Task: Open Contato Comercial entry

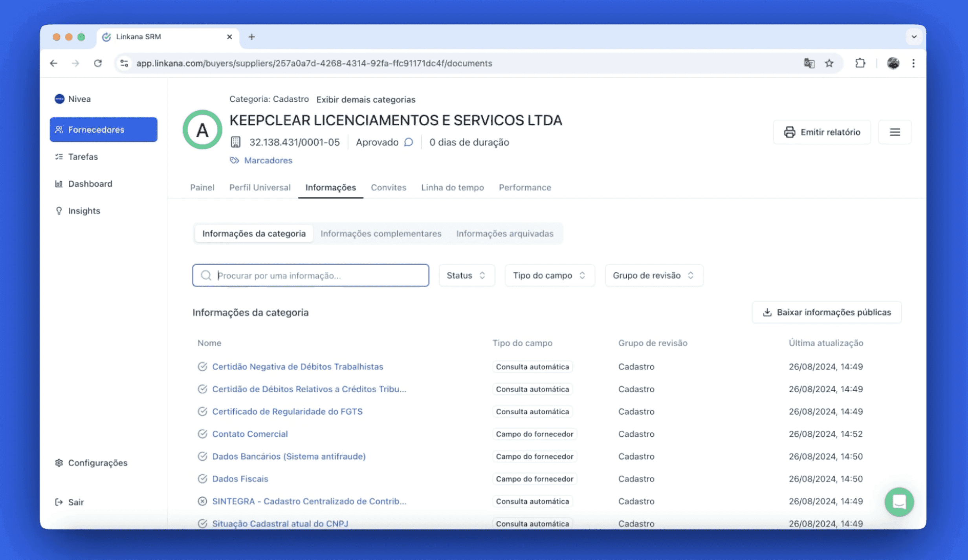Action: click(250, 434)
